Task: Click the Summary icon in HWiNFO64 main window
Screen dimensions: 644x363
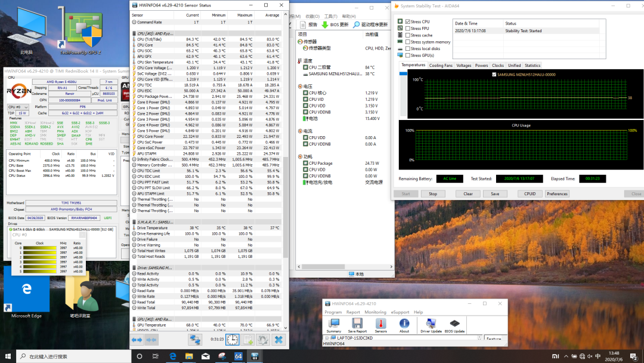Action: coord(334,325)
